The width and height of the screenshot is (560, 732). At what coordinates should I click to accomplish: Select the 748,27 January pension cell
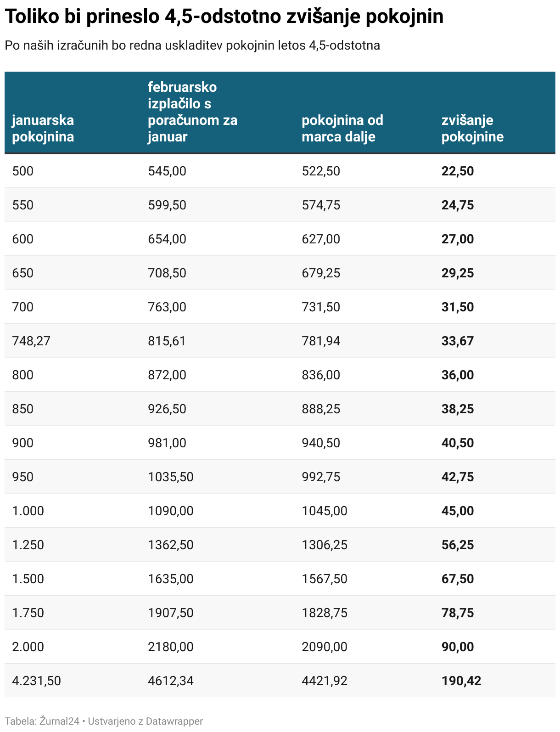pyautogui.click(x=31, y=341)
